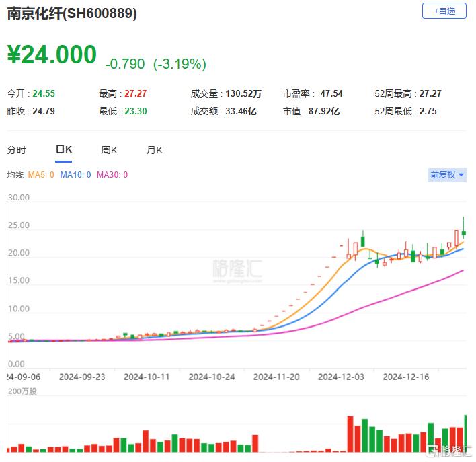Add stock via +自选 button
476x462 pixels.
click(x=444, y=11)
